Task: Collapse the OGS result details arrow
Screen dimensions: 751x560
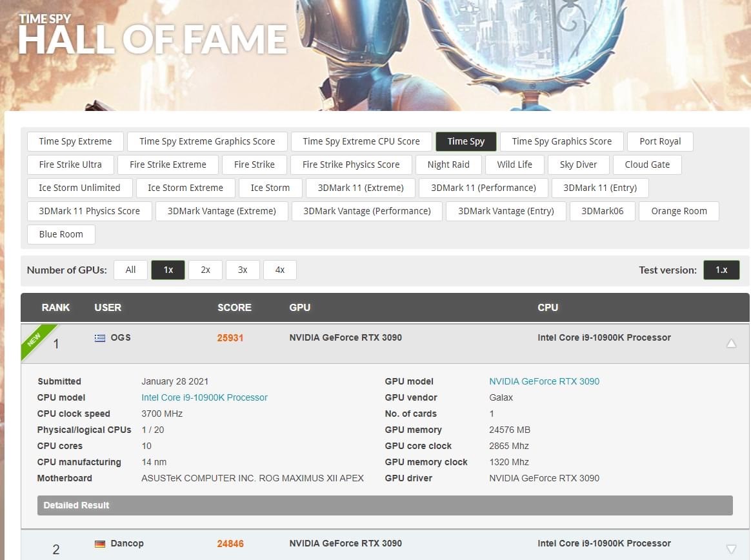Action: click(x=732, y=343)
